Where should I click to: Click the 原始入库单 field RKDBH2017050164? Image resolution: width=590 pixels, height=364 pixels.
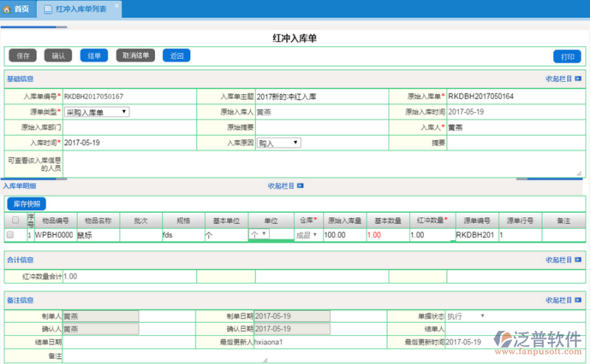click(x=516, y=97)
